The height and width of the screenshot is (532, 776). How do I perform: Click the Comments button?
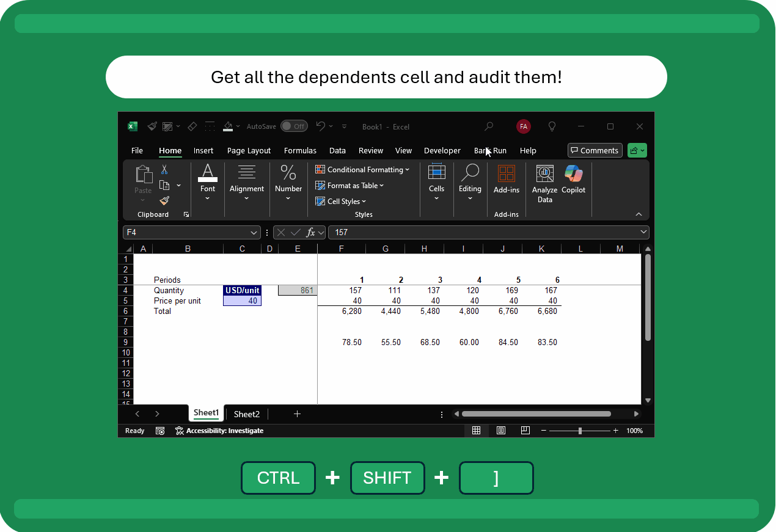click(595, 151)
